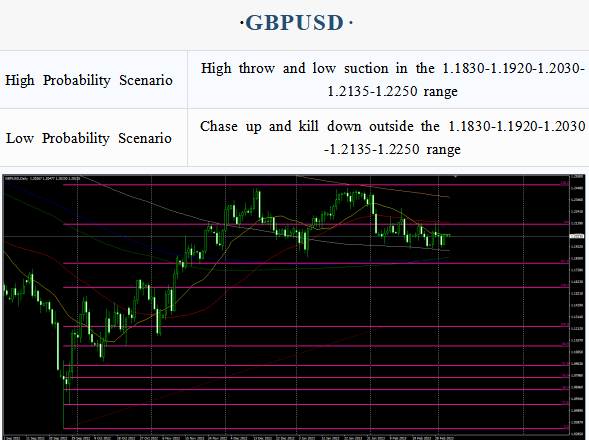Viewport: 589px width, 440px height.
Task: Click the white current price tag on price axis
Action: pos(577,236)
